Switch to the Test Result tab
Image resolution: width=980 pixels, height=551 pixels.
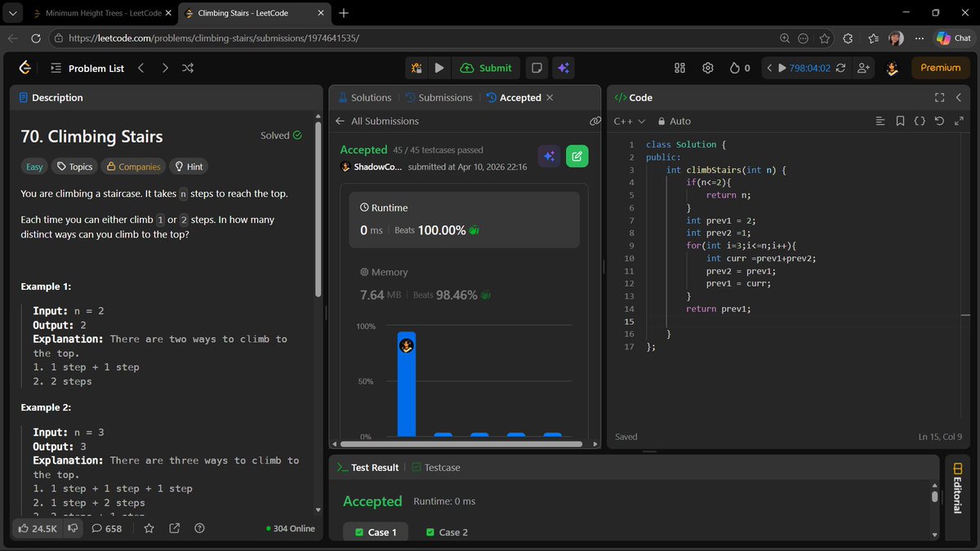(367, 468)
